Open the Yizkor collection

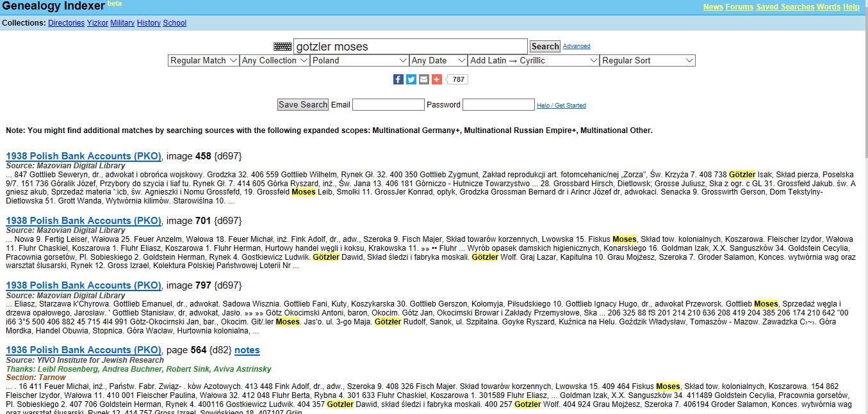(x=97, y=23)
